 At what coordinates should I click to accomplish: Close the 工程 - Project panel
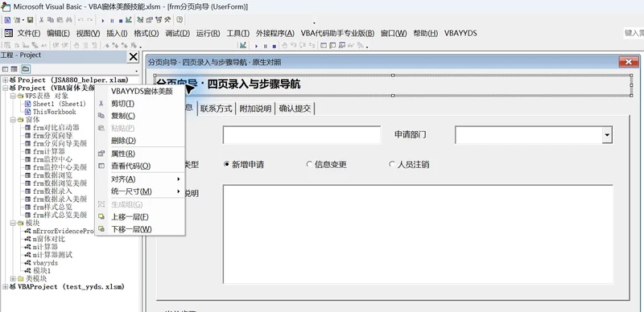(134, 56)
